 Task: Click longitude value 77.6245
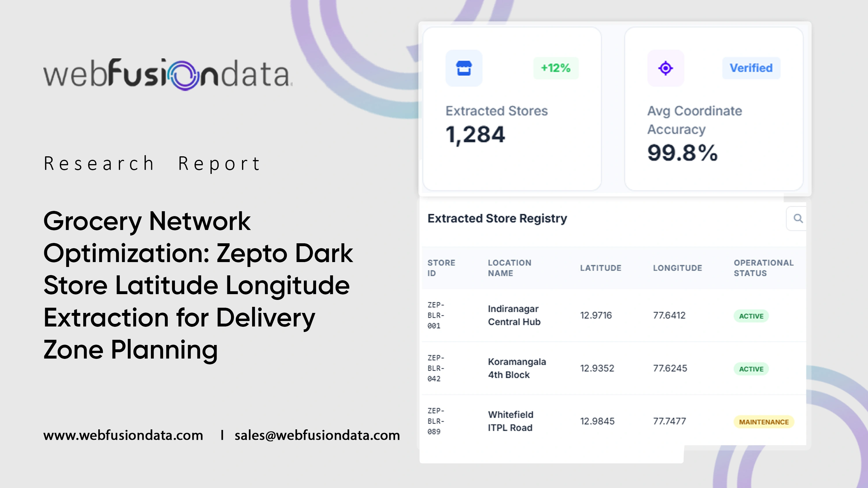tap(670, 368)
